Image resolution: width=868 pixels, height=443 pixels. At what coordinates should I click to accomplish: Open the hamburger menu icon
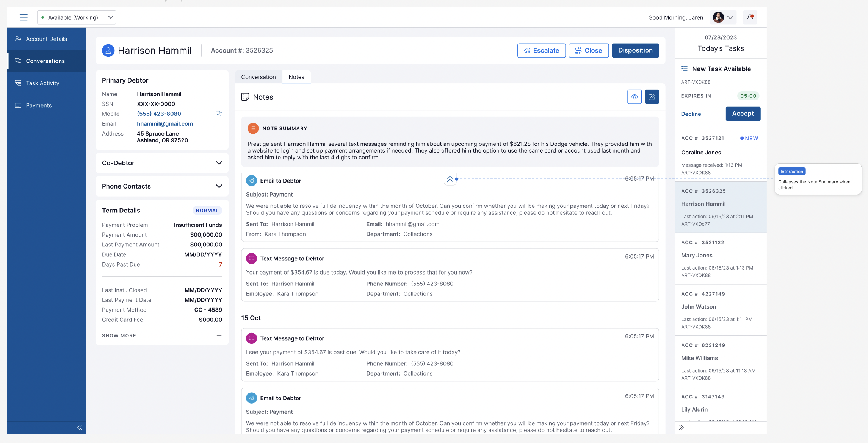pos(24,17)
